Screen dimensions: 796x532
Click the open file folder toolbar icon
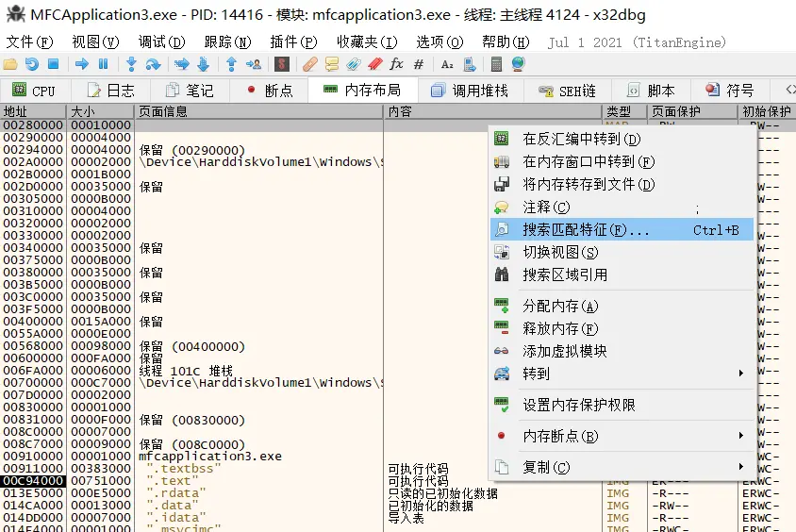[10, 64]
